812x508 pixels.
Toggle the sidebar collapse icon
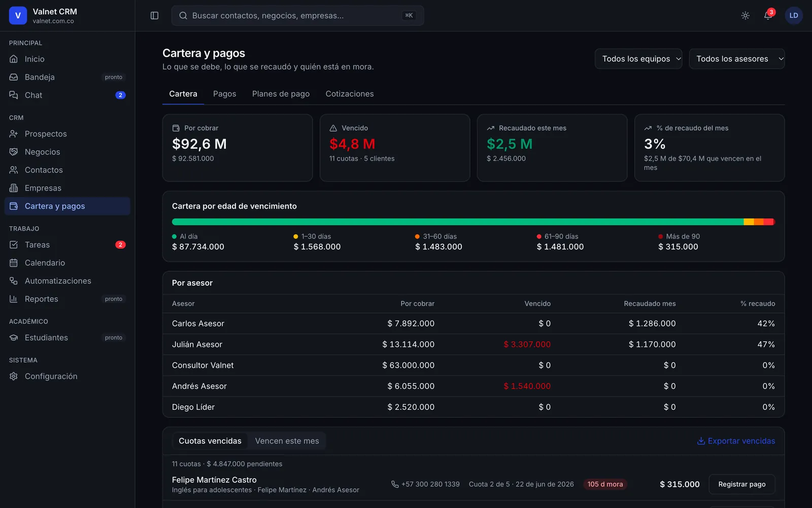(155, 16)
